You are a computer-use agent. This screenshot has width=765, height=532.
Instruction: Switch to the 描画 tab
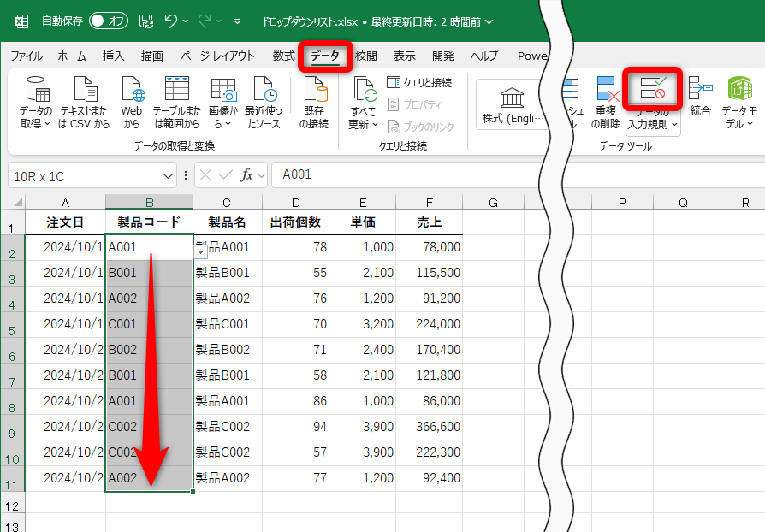[x=151, y=56]
